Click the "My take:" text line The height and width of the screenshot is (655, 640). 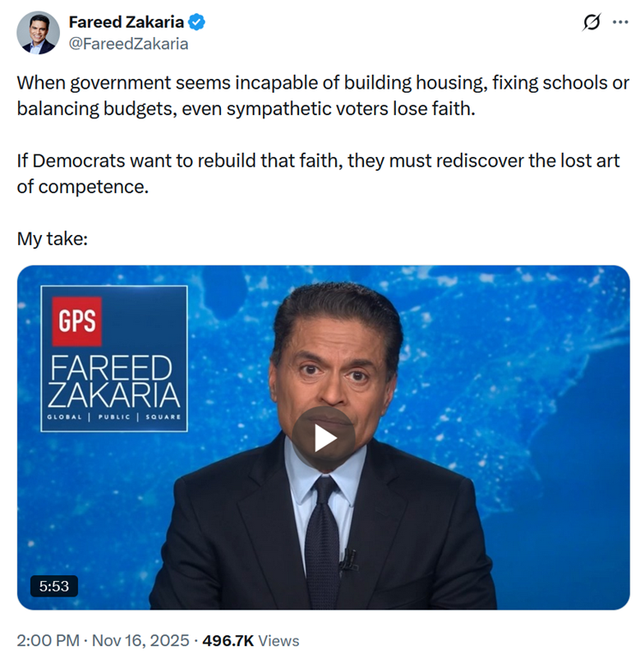click(x=52, y=239)
